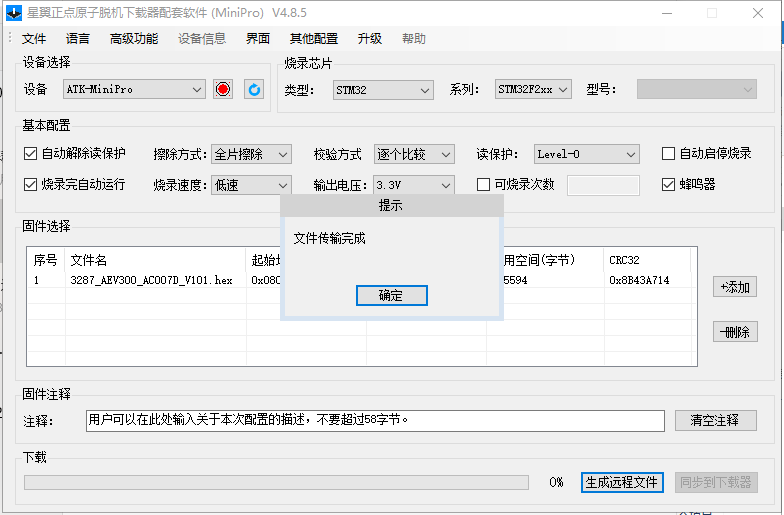The image size is (784, 515).
Task: Click the download progress bar
Action: tap(276, 482)
